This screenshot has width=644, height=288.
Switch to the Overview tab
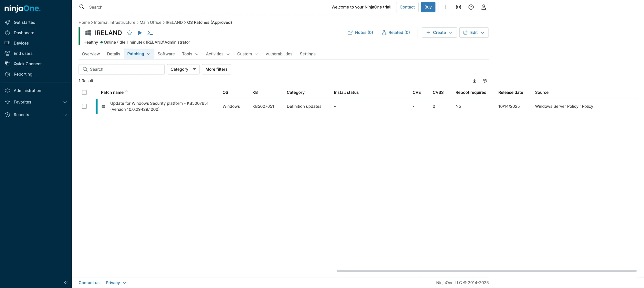point(91,54)
